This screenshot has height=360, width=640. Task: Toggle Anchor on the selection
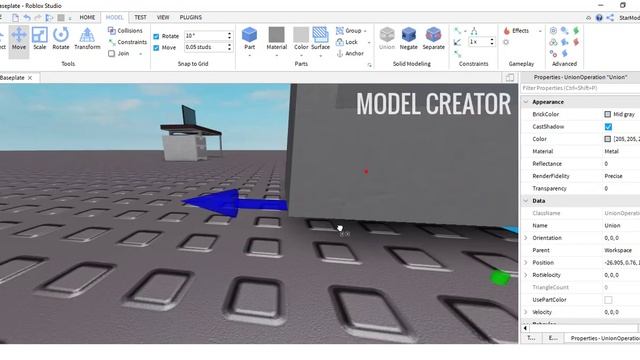pos(350,53)
